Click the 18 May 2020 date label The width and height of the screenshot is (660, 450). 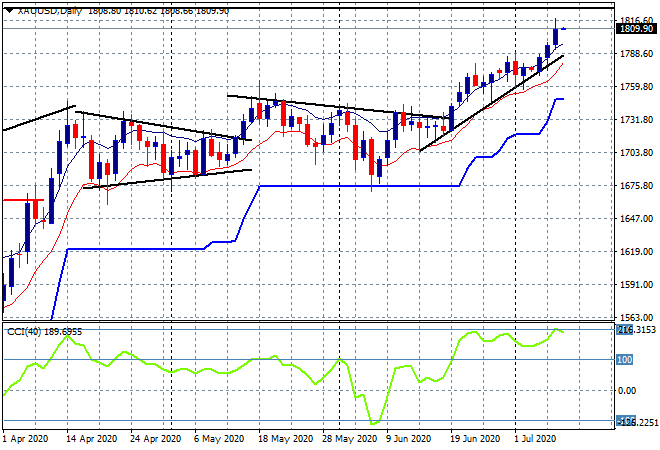click(286, 439)
